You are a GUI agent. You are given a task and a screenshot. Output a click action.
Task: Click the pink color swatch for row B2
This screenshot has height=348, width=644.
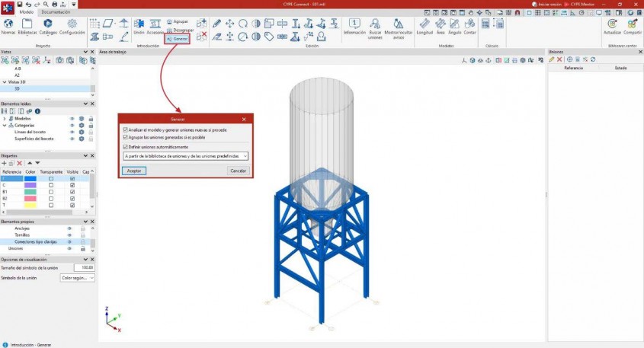coord(30,198)
